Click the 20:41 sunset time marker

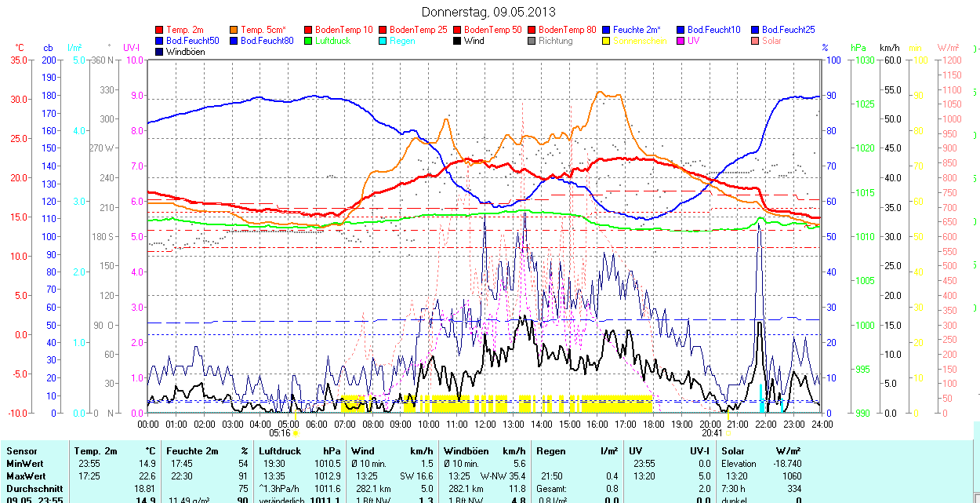point(712,432)
